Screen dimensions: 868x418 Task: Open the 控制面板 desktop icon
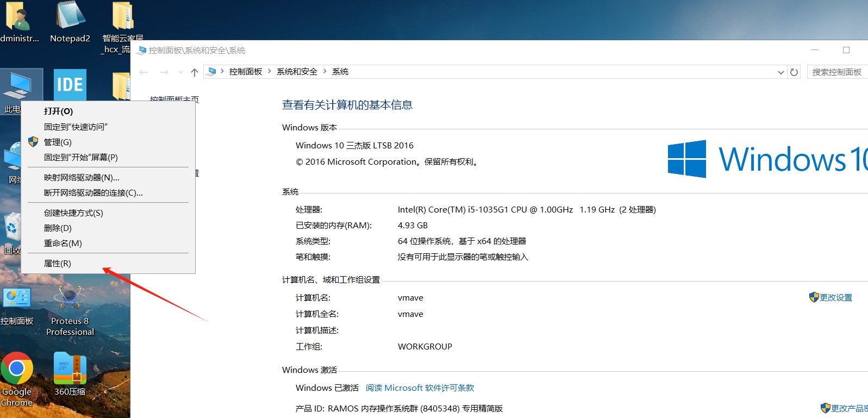tap(17, 306)
